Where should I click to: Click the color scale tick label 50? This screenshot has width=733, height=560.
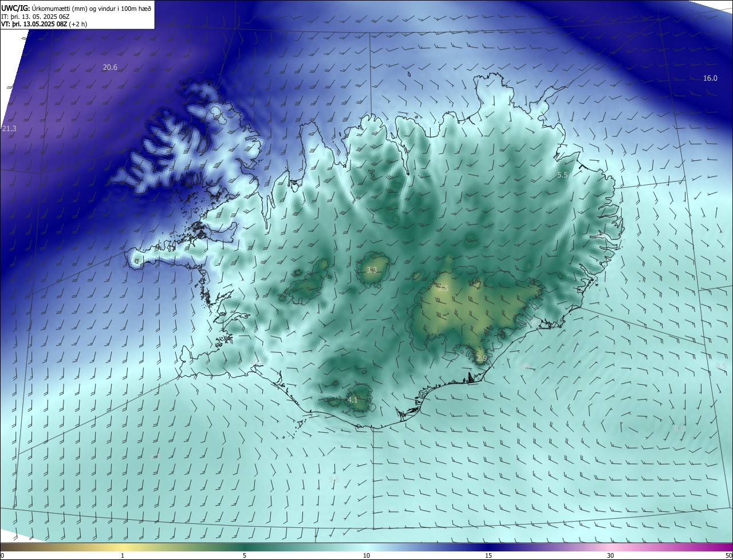pos(728,555)
